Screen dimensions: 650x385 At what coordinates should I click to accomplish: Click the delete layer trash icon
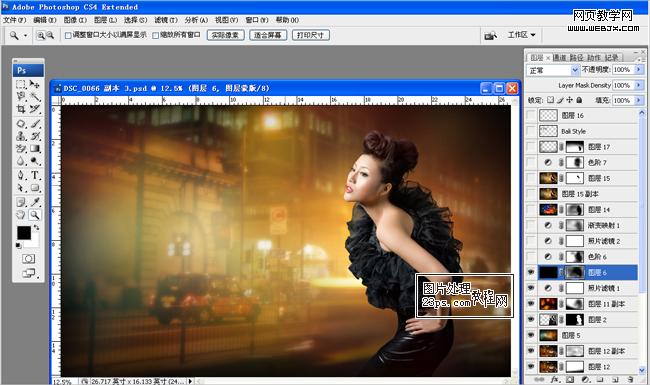point(631,379)
